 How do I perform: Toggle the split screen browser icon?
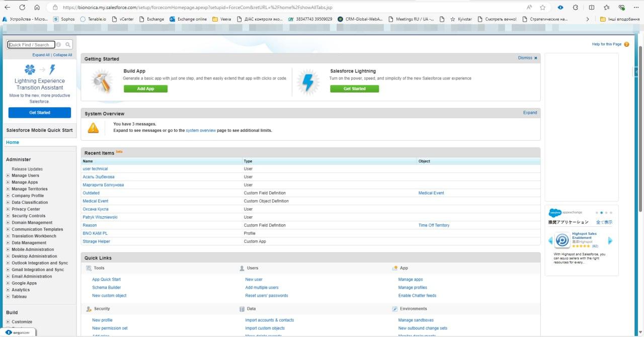[591, 8]
